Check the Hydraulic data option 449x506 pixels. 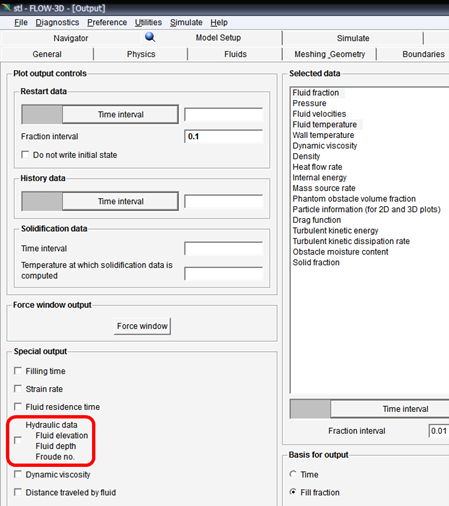pyautogui.click(x=18, y=440)
